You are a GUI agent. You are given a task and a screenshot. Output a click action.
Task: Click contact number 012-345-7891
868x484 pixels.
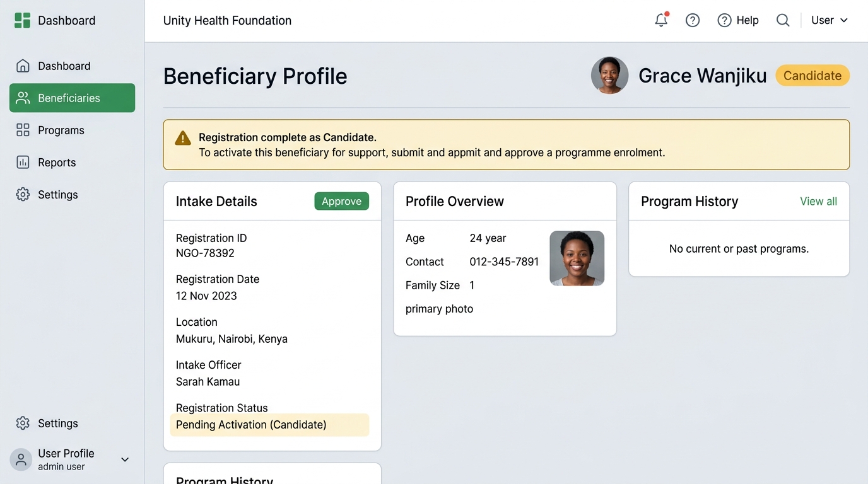(x=504, y=262)
